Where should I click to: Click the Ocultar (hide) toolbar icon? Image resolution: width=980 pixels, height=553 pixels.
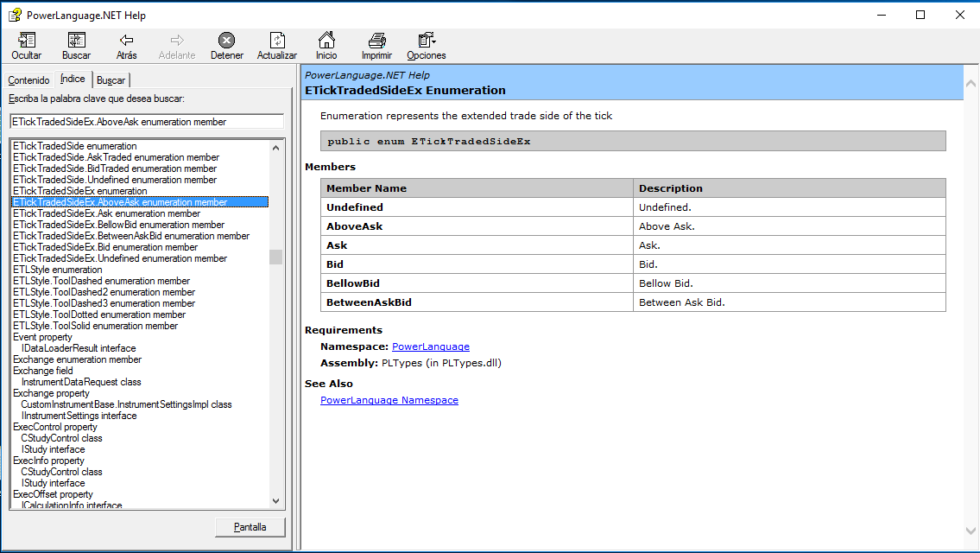26,41
